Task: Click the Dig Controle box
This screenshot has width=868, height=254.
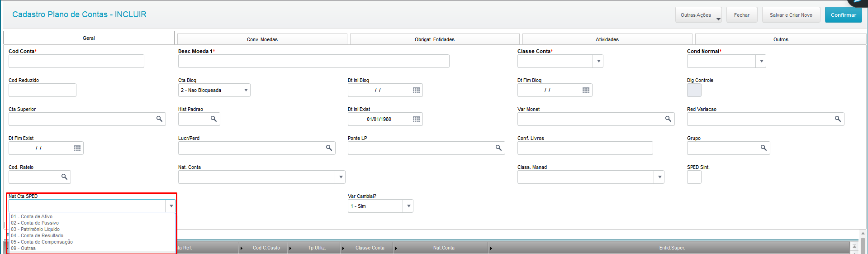Action: pyautogui.click(x=694, y=90)
